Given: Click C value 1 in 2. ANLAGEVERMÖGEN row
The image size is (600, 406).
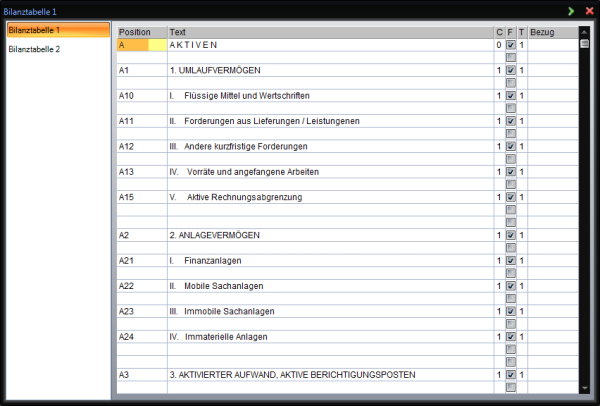Looking at the screenshot, I should pyautogui.click(x=499, y=235).
